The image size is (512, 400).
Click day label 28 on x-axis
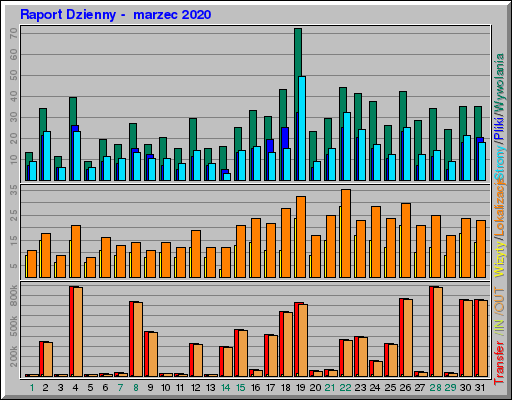pyautogui.click(x=436, y=388)
